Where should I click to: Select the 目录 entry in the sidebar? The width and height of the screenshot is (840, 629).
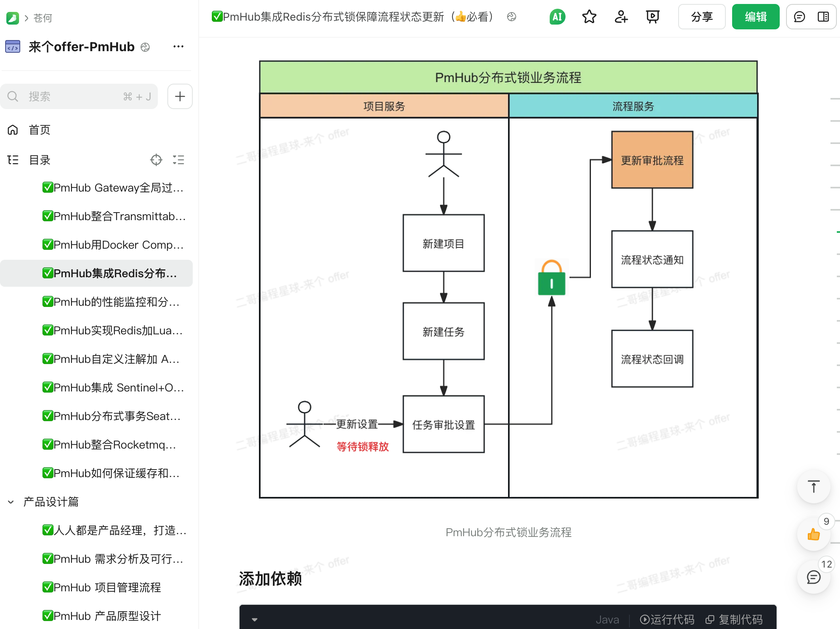pyautogui.click(x=40, y=159)
